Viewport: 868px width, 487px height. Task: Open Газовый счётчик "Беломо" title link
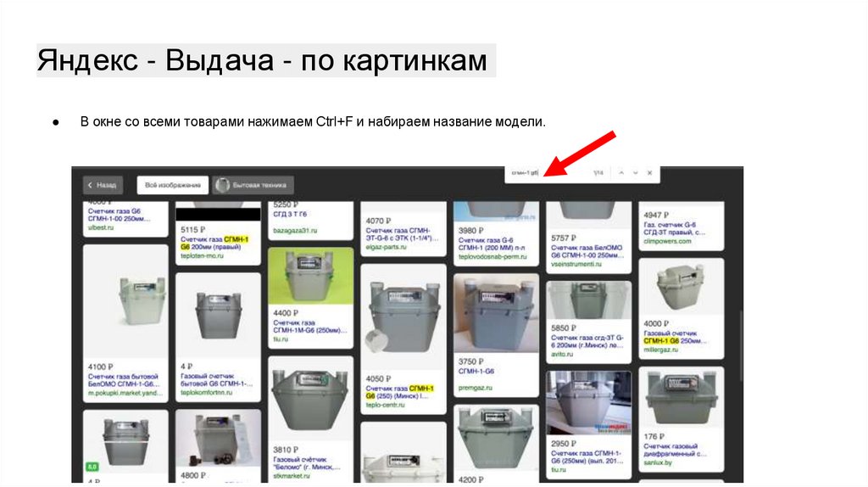(306, 463)
